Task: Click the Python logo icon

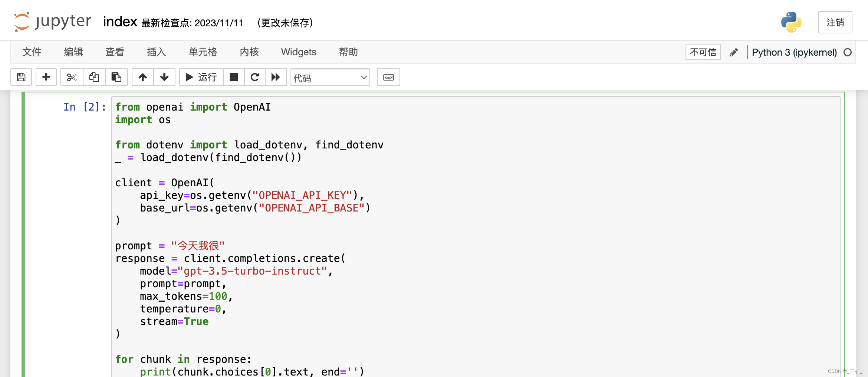Action: (791, 22)
